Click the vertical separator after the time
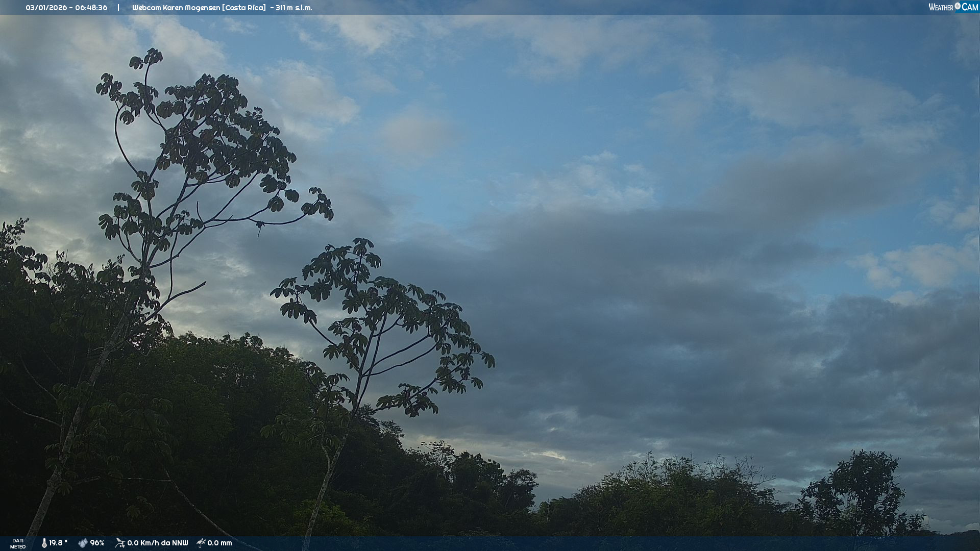980x551 pixels. coord(118,8)
